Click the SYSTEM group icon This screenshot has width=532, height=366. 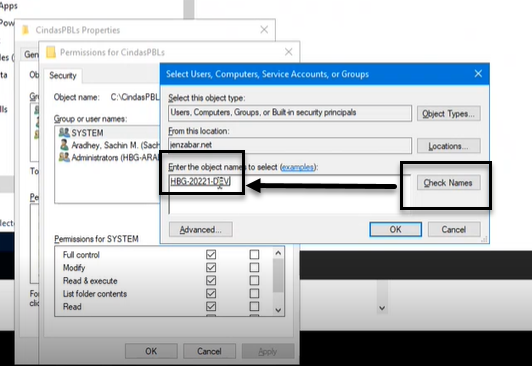point(64,132)
